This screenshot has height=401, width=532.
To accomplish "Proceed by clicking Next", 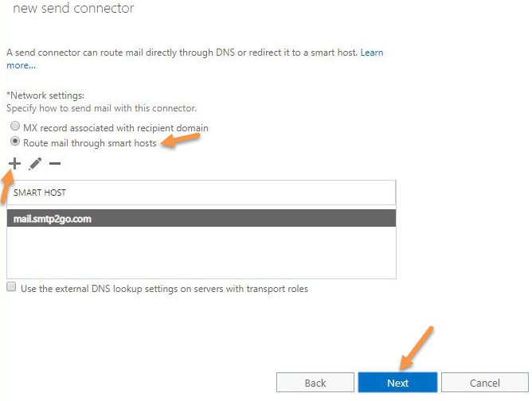I will click(397, 383).
